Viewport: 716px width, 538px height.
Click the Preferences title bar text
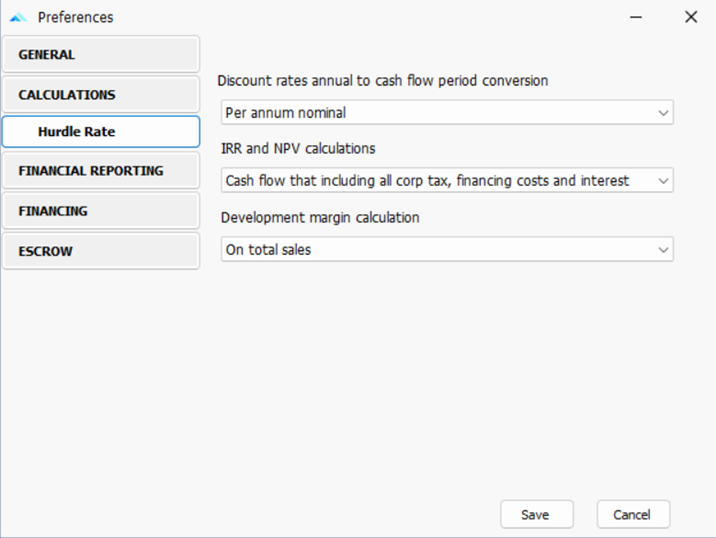(75, 17)
